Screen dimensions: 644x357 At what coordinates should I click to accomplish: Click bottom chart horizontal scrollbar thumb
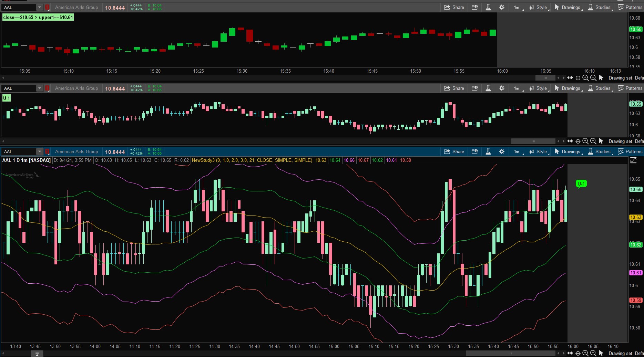(x=511, y=353)
